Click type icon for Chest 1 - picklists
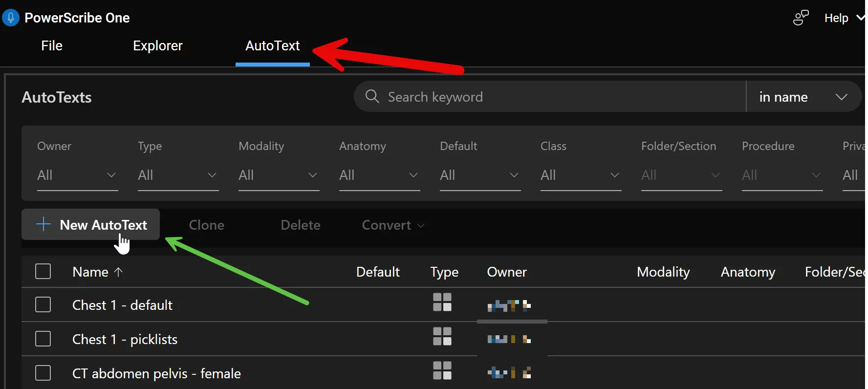Viewport: 868px width, 389px height. click(442, 336)
